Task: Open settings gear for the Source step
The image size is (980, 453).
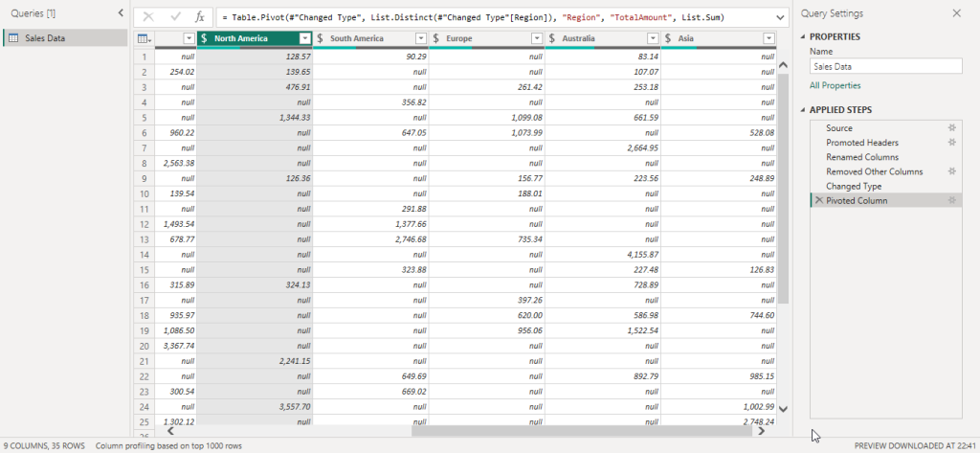Action: pyautogui.click(x=952, y=127)
